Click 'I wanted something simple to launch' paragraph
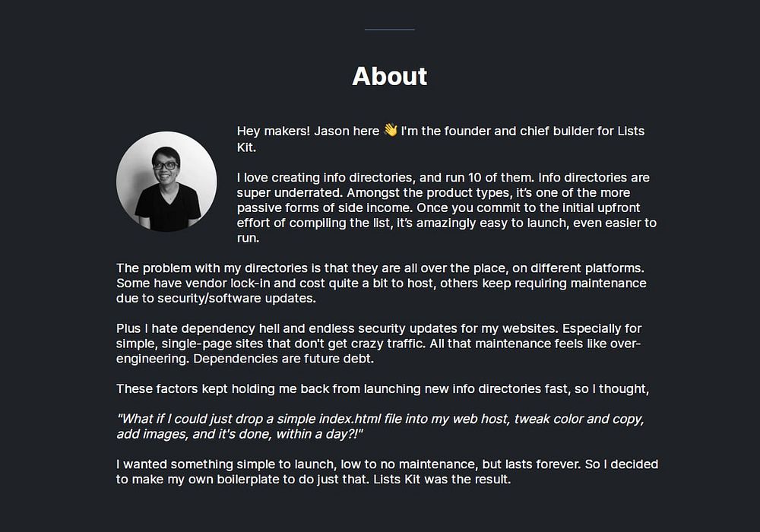Image resolution: width=760 pixels, height=532 pixels. [x=387, y=471]
